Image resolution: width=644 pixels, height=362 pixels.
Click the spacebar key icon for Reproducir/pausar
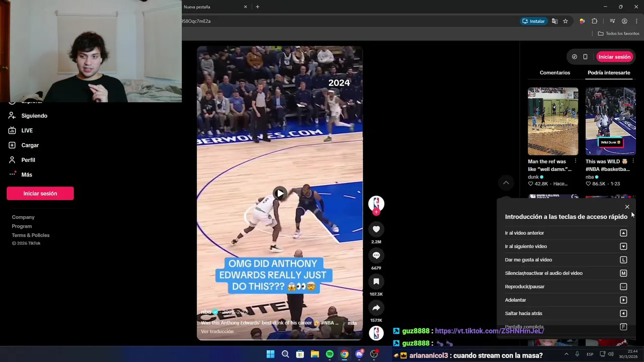[623, 287]
